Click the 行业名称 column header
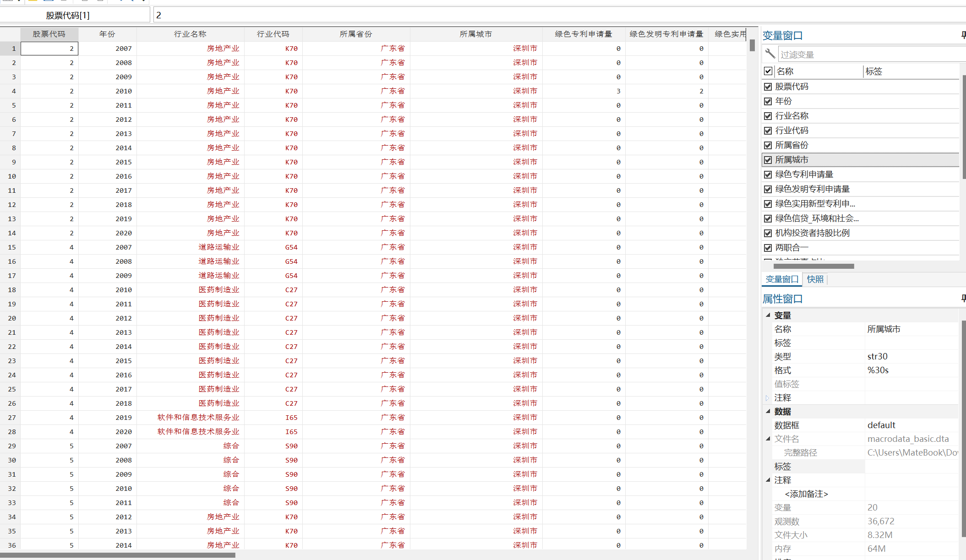 190,34
